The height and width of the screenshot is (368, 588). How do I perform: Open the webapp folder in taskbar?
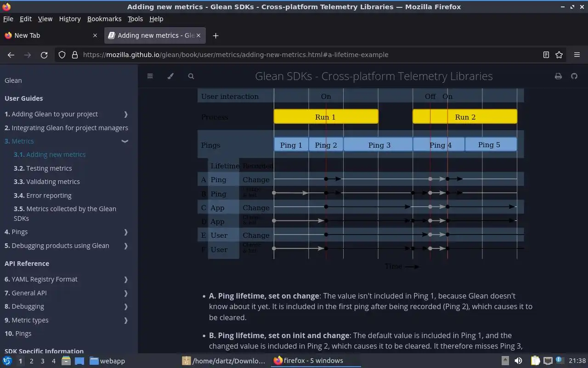coord(107,361)
